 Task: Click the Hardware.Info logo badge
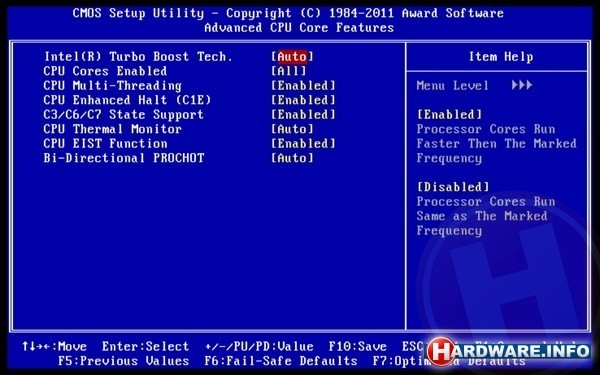pyautogui.click(x=508, y=351)
